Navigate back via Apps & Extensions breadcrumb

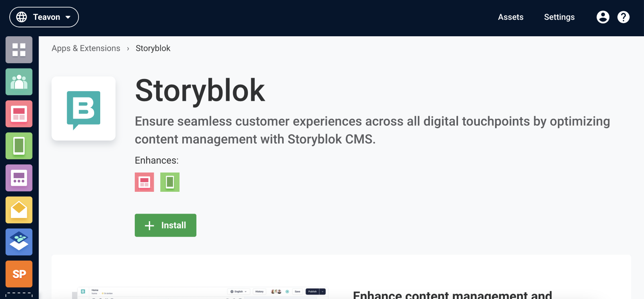pyautogui.click(x=86, y=48)
